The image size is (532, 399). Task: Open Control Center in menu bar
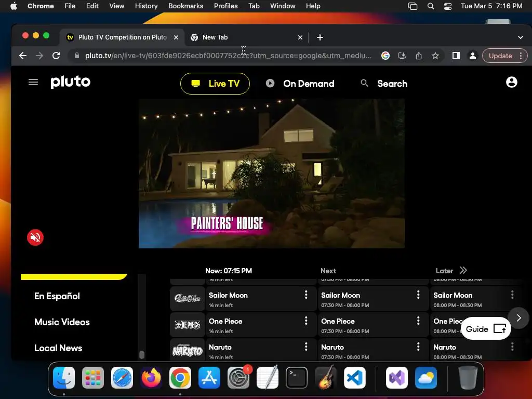click(x=448, y=6)
